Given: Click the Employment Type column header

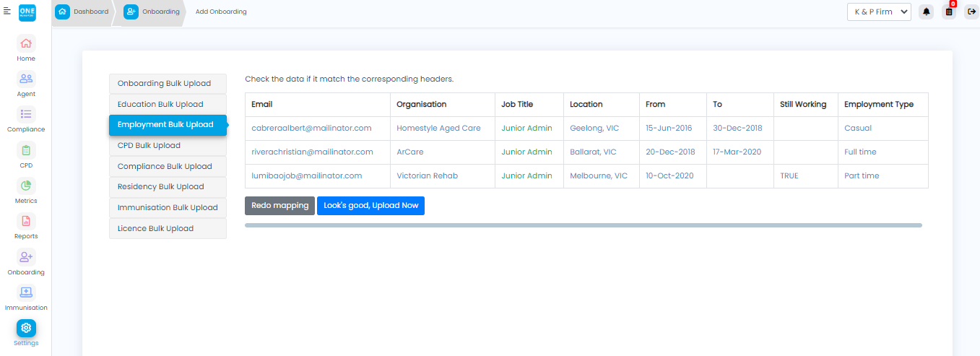Looking at the screenshot, I should [883, 105].
